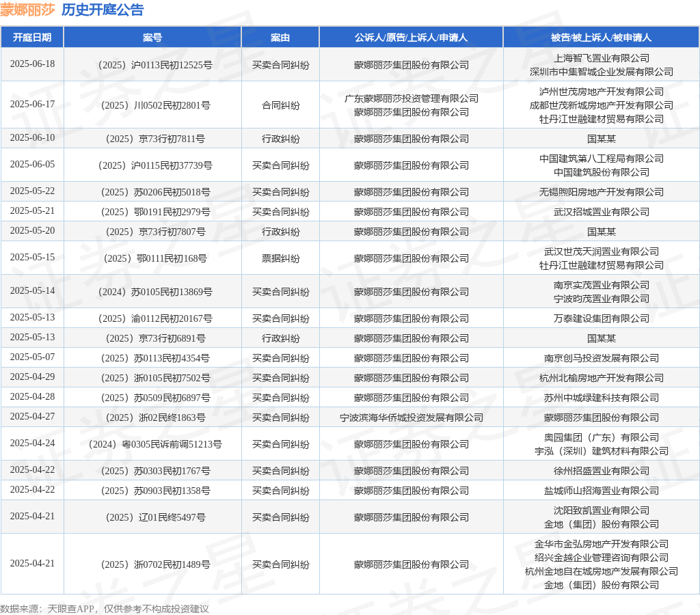Screen dimensions: 700x615
Task: Click plaintiff 广东蒙娜丽莎投资管理有限公司
Action: coord(411,98)
